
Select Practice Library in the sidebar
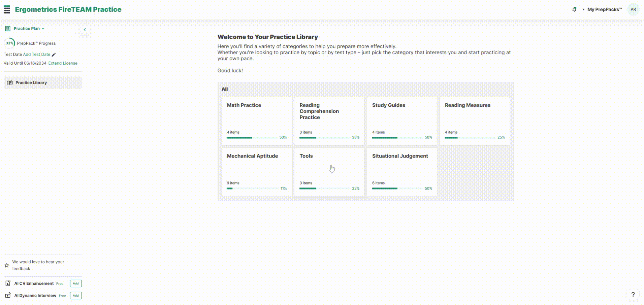pos(31,83)
